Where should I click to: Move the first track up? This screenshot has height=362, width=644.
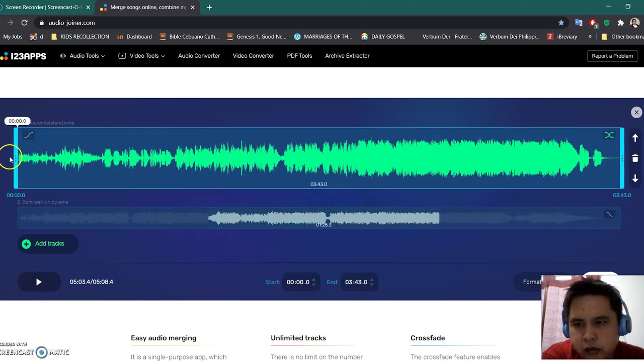point(635,138)
